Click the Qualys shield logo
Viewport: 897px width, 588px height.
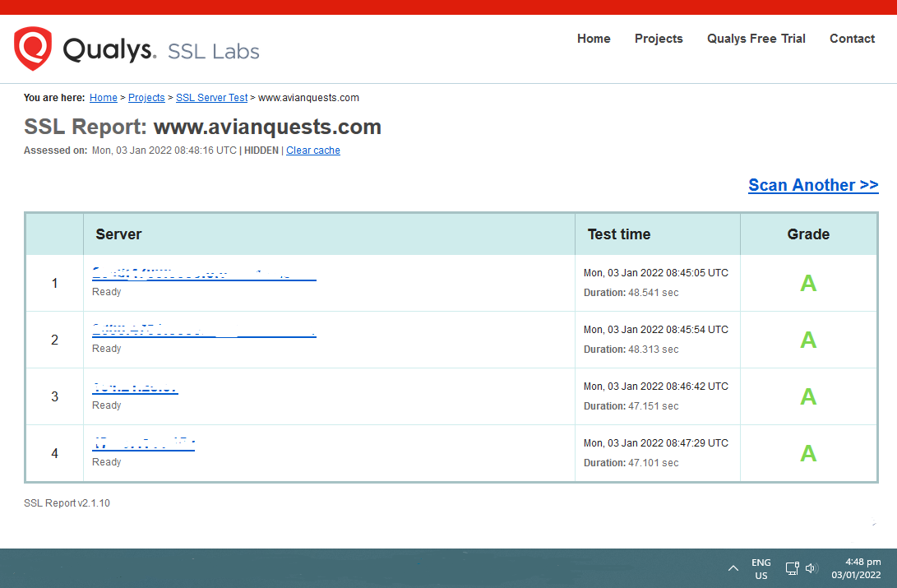pos(33,49)
